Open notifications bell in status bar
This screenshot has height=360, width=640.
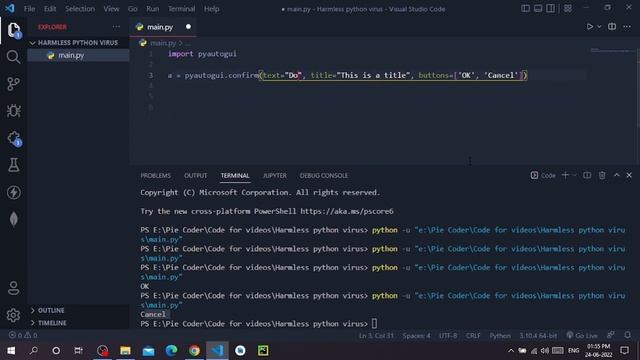[x=627, y=335]
